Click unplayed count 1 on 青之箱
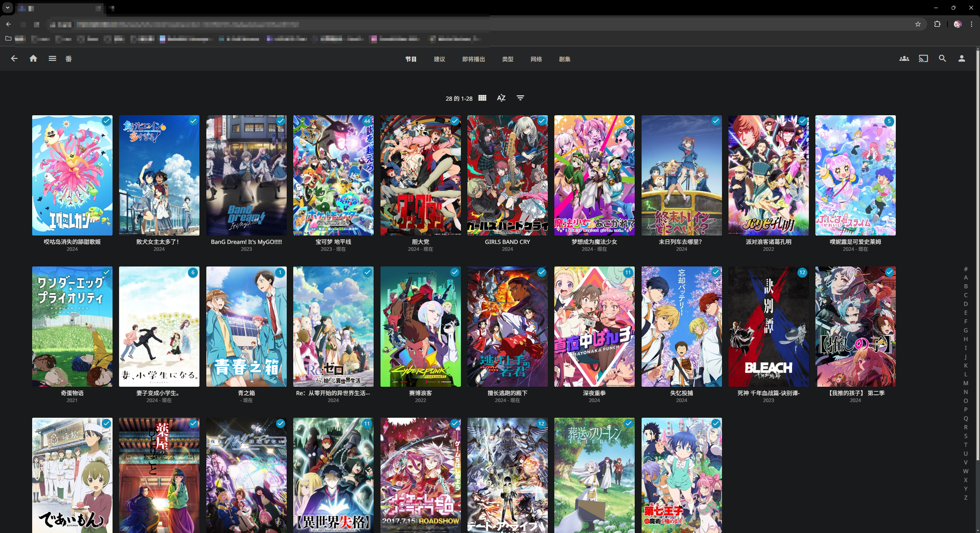This screenshot has height=533, width=980. 280,272
